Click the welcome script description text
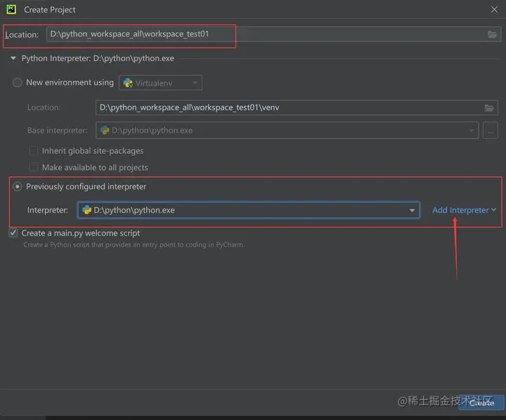Screen dimensions: 506x420 click(134, 245)
